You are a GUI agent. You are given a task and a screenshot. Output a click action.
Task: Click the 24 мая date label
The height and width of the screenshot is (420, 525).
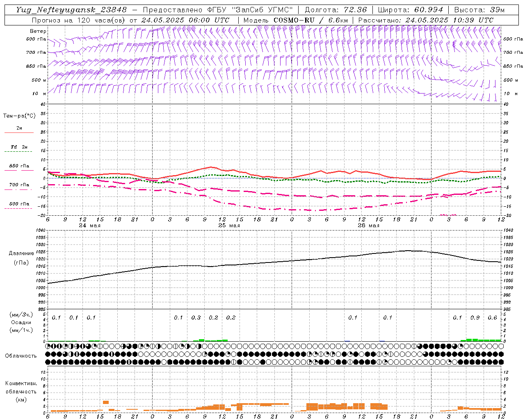(89, 226)
